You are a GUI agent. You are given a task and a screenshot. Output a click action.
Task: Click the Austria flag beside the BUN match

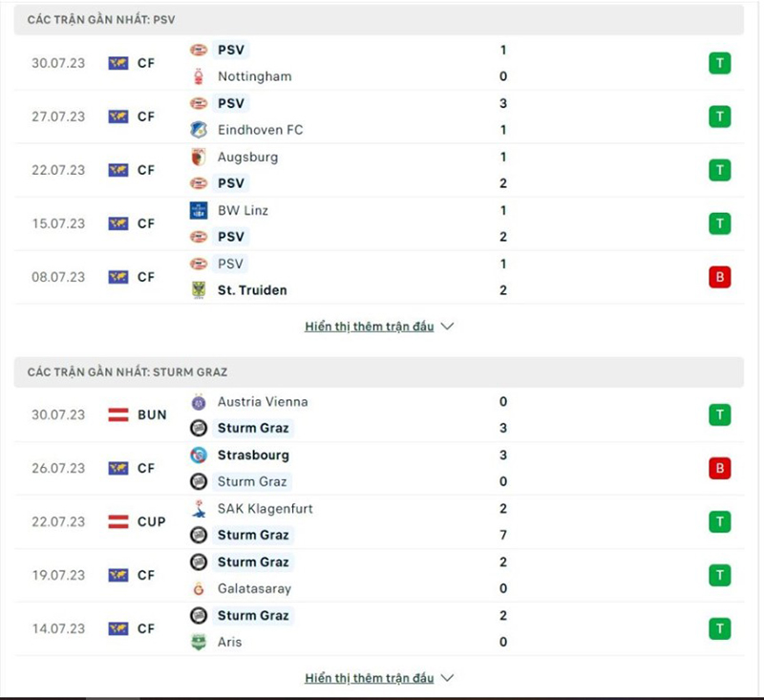[x=118, y=414]
